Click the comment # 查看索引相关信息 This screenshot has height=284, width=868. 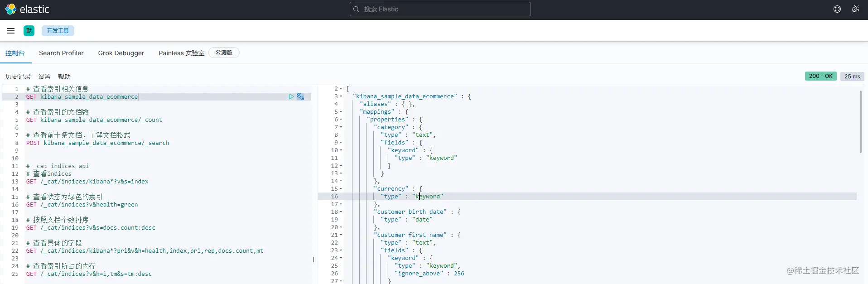click(58, 89)
